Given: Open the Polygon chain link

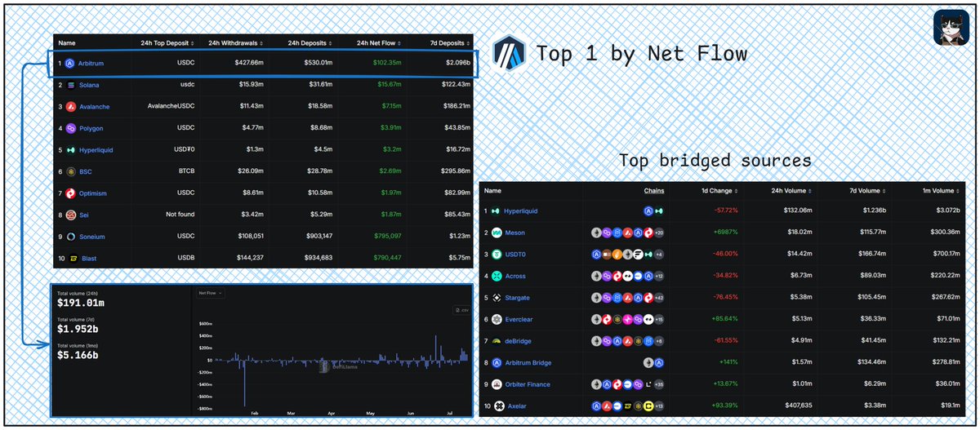Looking at the screenshot, I should coord(91,128).
